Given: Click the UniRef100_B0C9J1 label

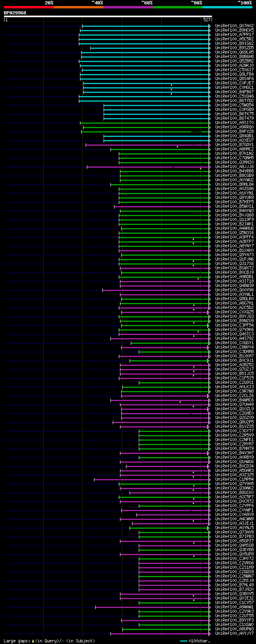Looking at the screenshot, I should [234, 361].
